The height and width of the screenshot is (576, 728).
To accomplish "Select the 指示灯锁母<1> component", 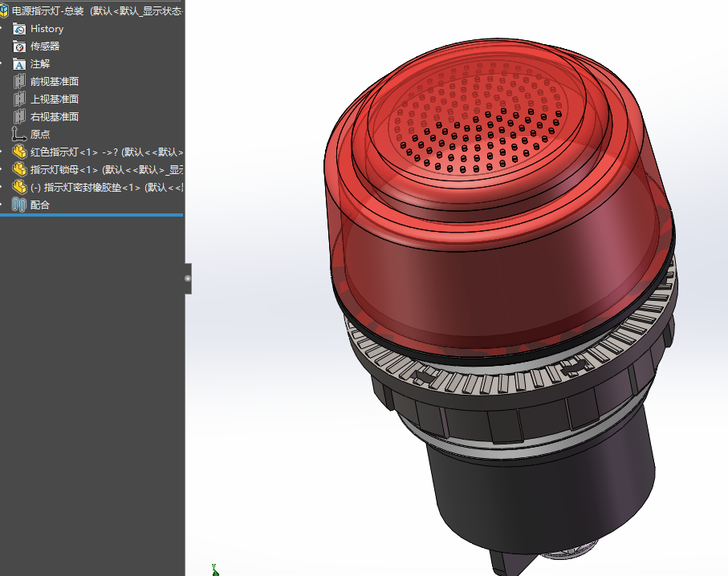I will [107, 170].
